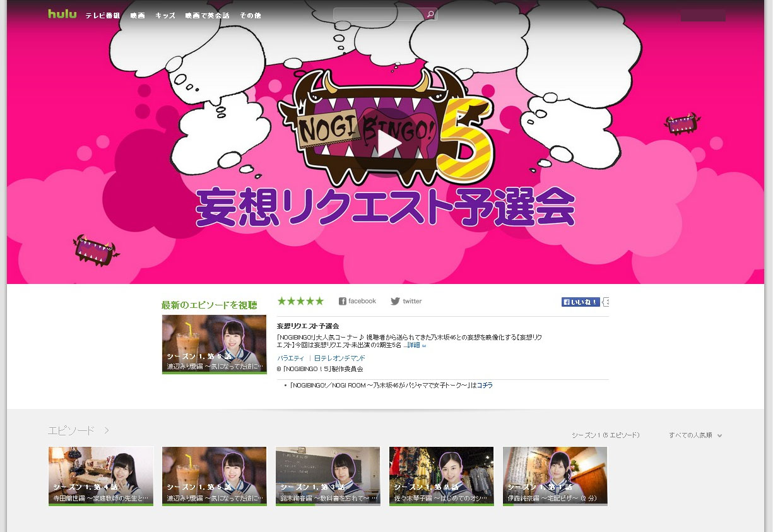
Task: Expand description with 詳細 link
Action: tap(416, 345)
